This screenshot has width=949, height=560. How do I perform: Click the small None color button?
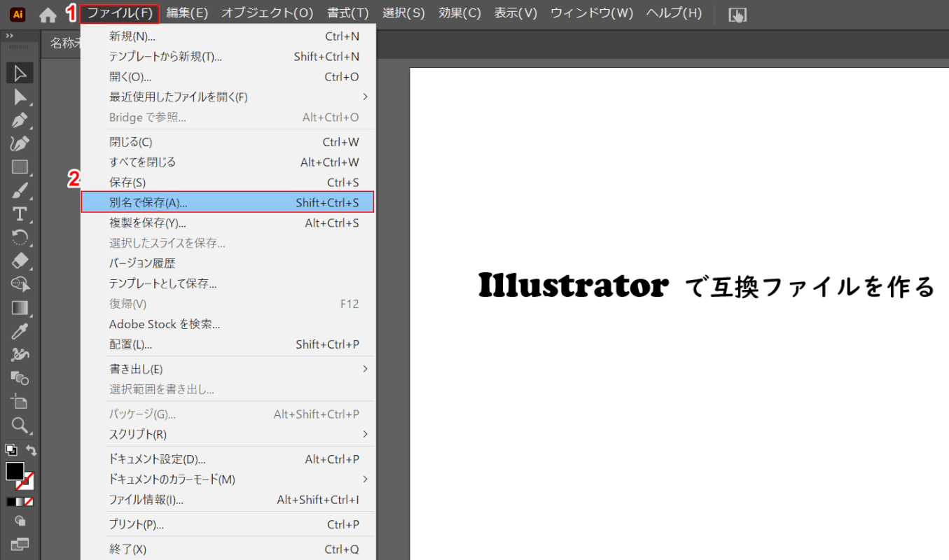(29, 502)
